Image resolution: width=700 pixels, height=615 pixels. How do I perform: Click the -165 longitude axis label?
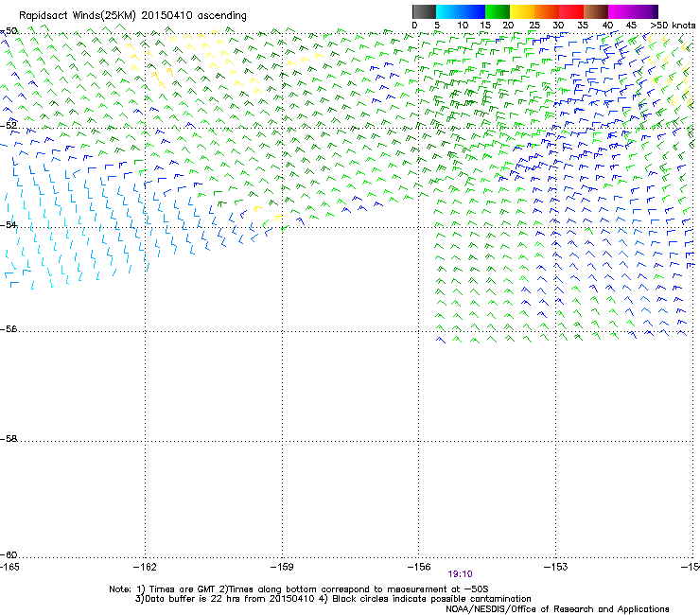9,567
